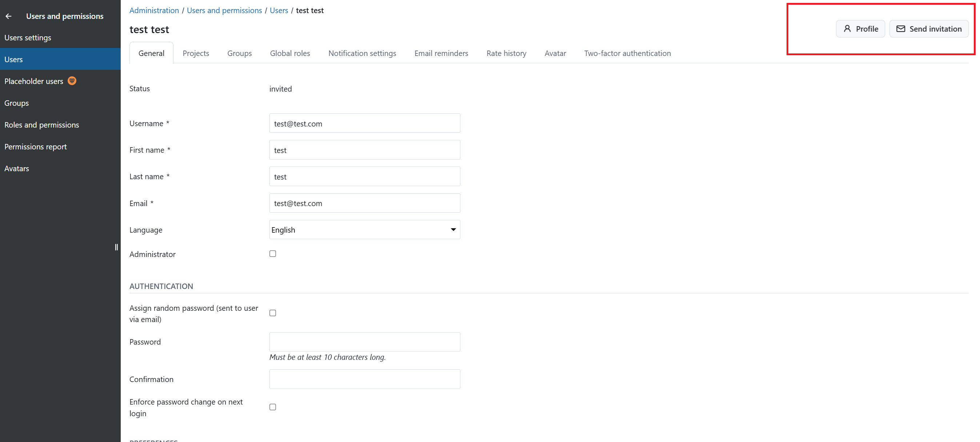Open the Global roles tab
Viewport: 980px width, 442px height.
(289, 53)
